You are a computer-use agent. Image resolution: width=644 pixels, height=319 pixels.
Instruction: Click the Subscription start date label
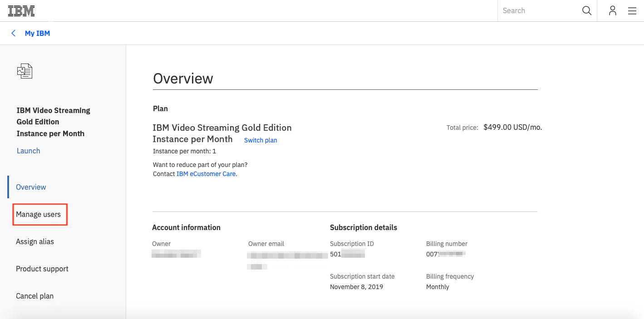click(362, 276)
